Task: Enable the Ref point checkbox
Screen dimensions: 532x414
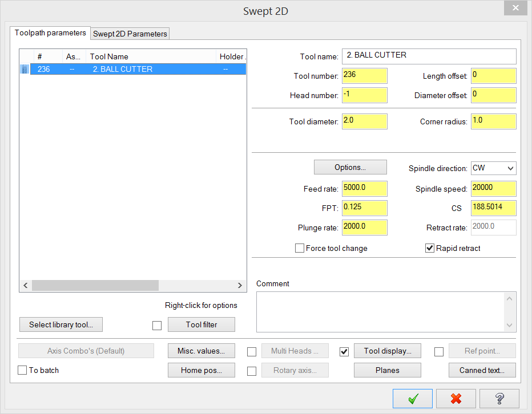Action: point(439,352)
